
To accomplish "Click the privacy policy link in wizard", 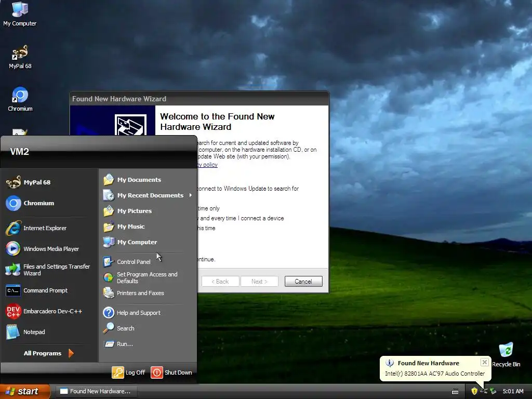I will point(207,165).
